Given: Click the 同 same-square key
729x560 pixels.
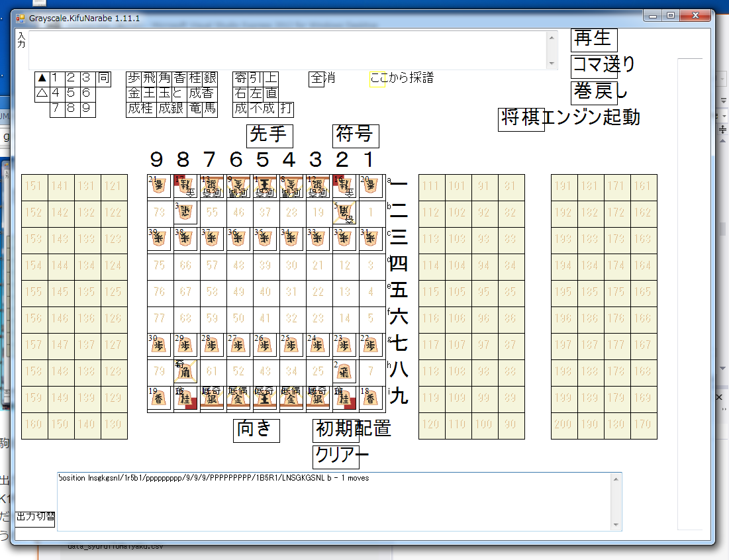Looking at the screenshot, I should 103,79.
